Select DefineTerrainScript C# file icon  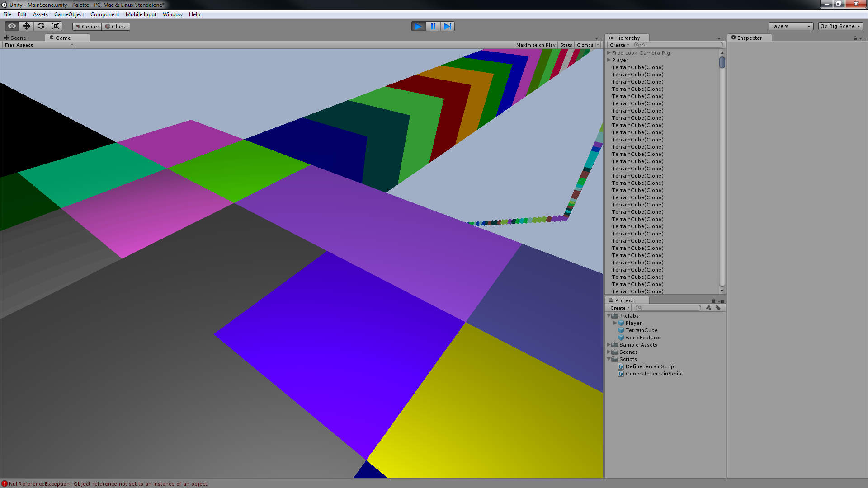pyautogui.click(x=621, y=366)
